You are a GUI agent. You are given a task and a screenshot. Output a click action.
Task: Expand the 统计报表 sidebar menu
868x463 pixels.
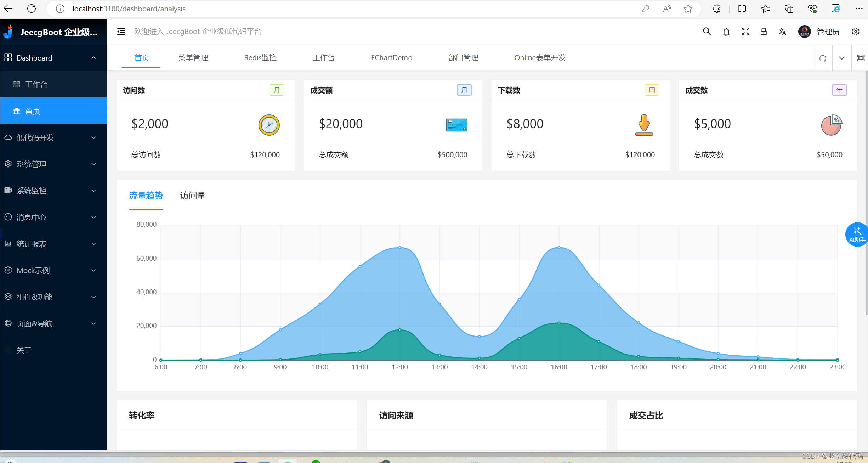(x=53, y=244)
